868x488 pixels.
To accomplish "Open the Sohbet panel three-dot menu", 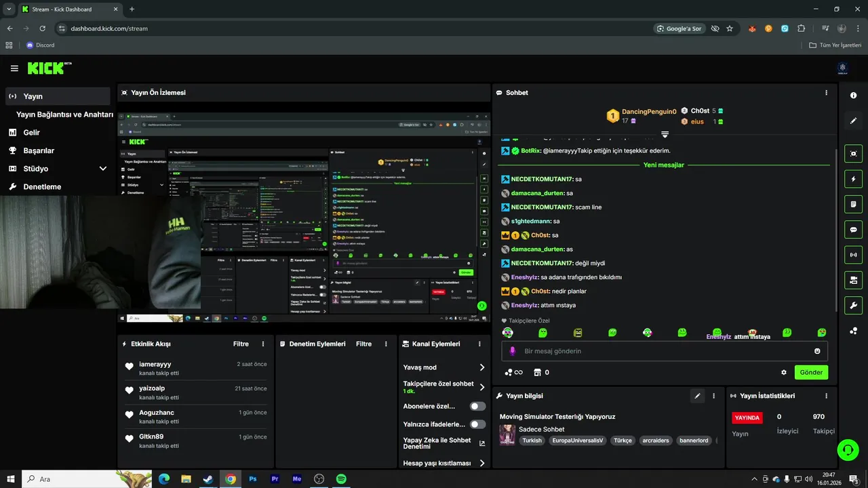I will pos(826,93).
